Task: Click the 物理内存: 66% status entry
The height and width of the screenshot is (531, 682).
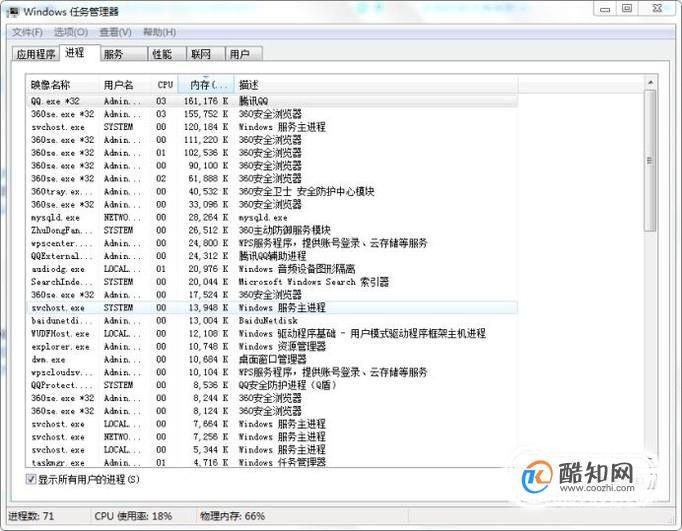Action: (x=232, y=516)
